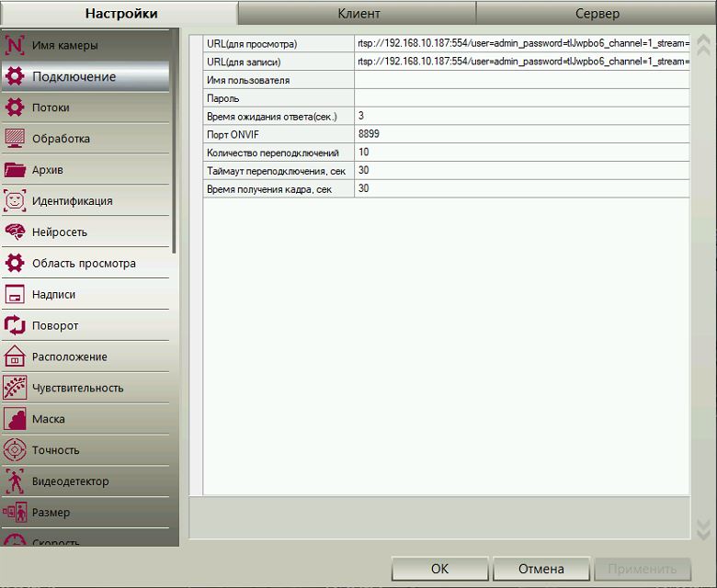Click the scroll-up double chevron icon

[703, 45]
